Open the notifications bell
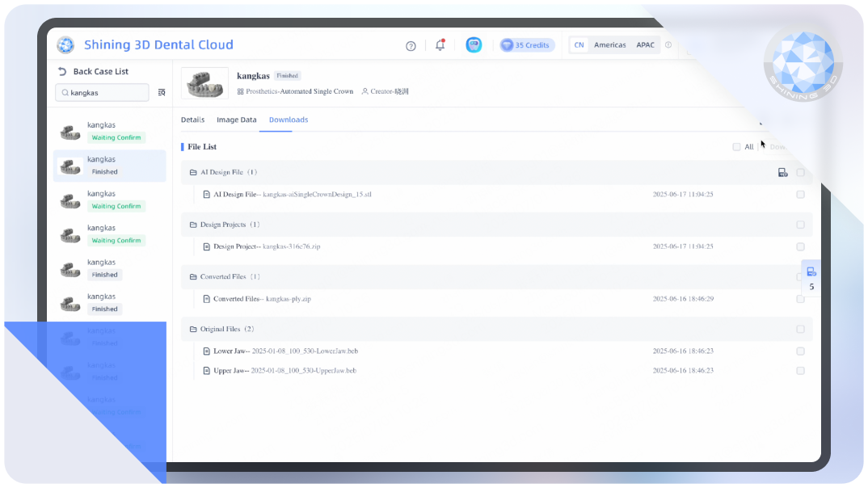868x488 pixels. [x=440, y=45]
